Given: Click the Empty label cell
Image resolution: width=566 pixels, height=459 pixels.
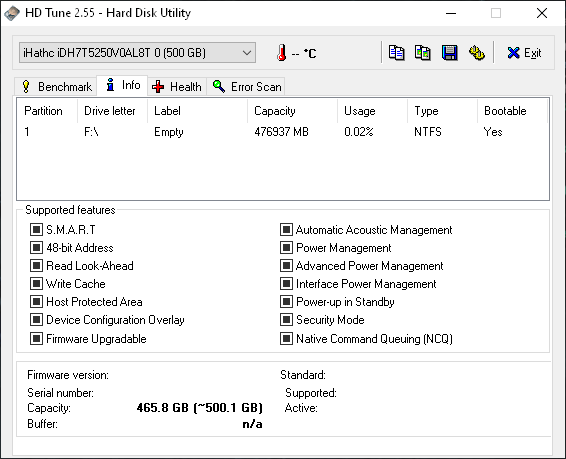Looking at the screenshot, I should click(169, 132).
